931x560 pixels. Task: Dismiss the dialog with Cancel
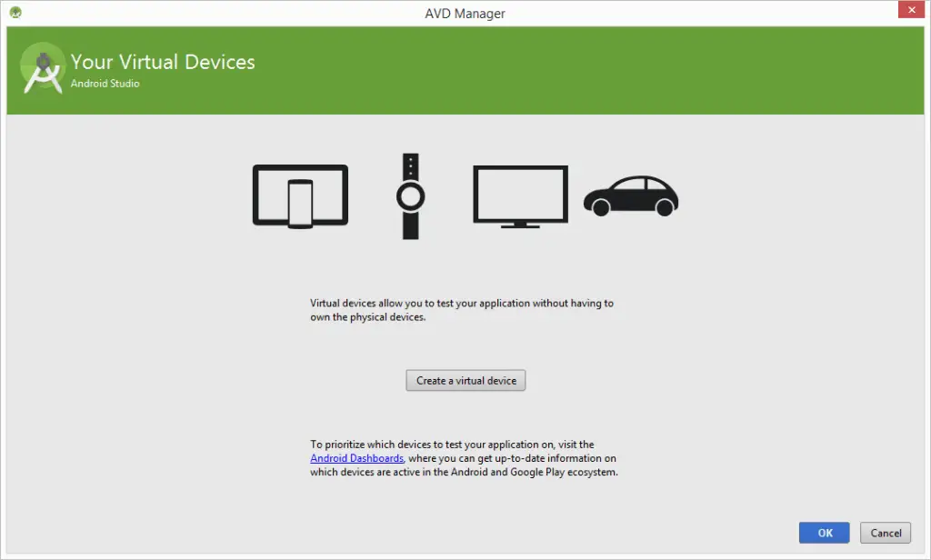pyautogui.click(x=886, y=533)
